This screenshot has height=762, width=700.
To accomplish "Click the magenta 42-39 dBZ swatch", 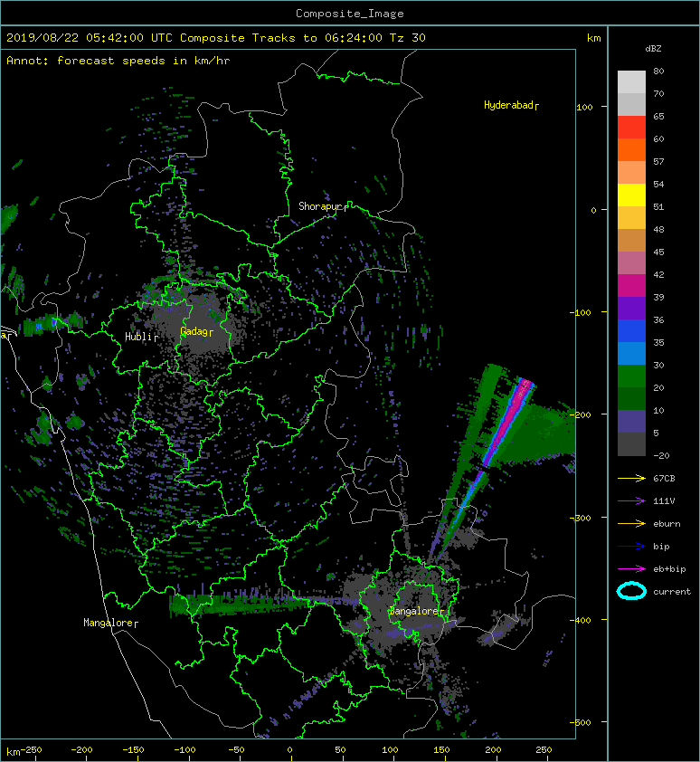I will 631,285.
